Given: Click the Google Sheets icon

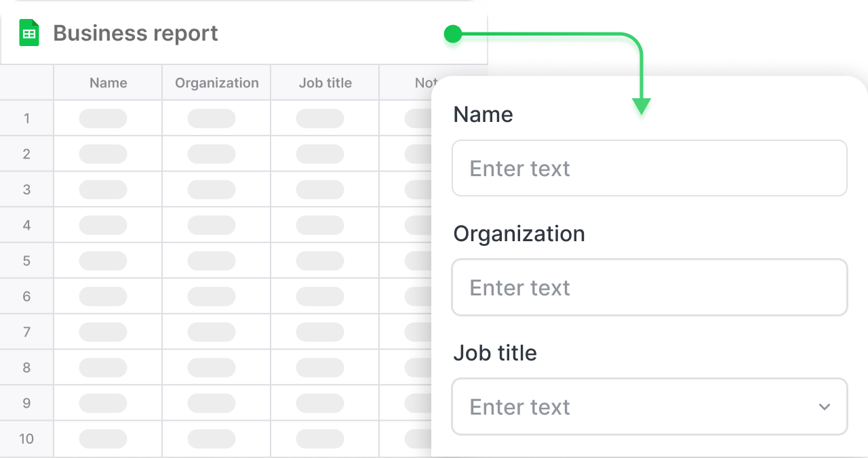Looking at the screenshot, I should [29, 33].
